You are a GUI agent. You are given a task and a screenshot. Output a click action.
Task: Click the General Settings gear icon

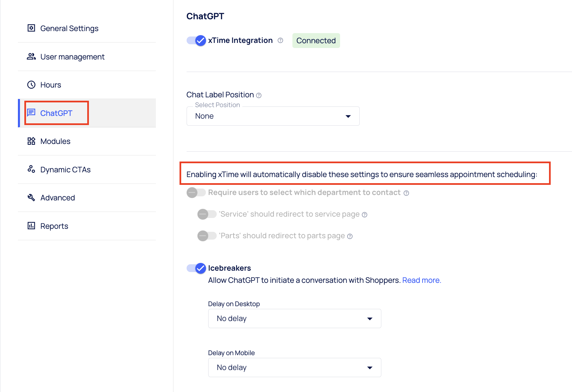coord(31,28)
